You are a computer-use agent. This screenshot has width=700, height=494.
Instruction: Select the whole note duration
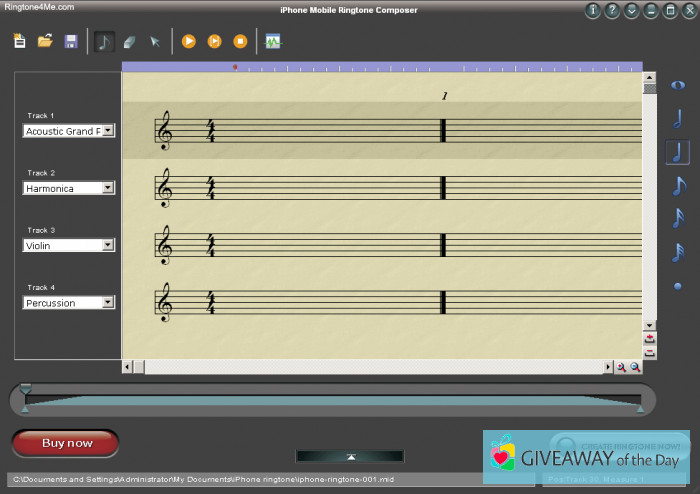pos(678,86)
